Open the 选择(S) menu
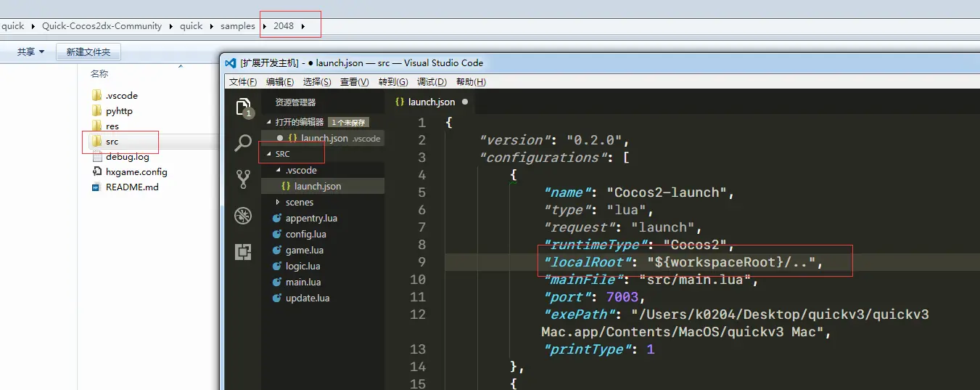 point(317,82)
